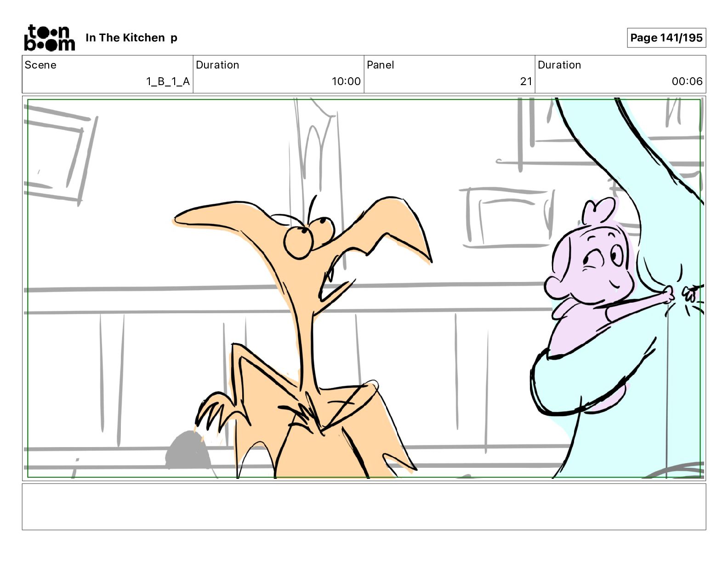Click the scene duration value 10:00
The width and height of the screenshot is (728, 563).
pos(346,81)
